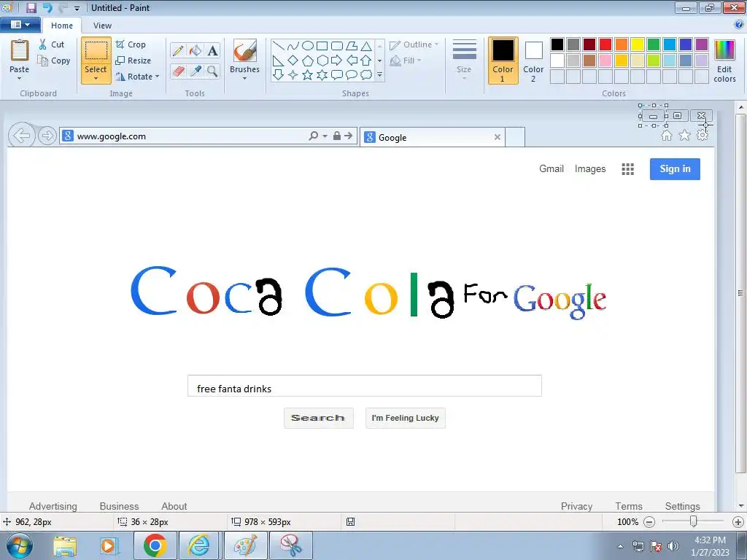Select the Color picker eyedropper tool
This screenshot has height=560, width=747.
196,71
